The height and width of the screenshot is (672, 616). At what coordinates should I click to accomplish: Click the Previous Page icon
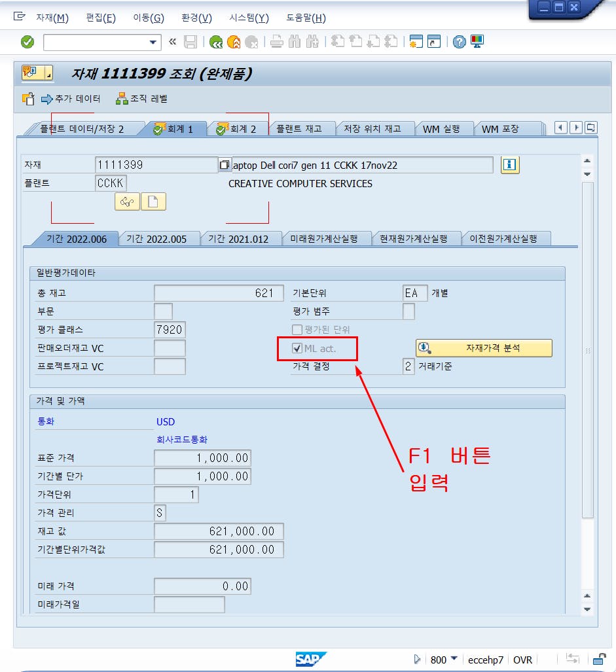[x=355, y=42]
